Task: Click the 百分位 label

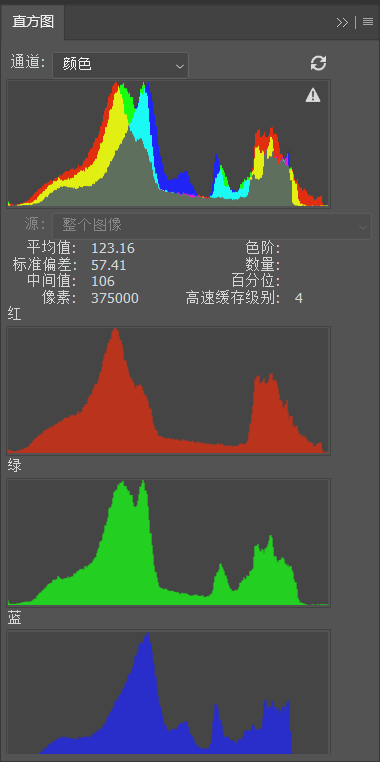Action: (x=256, y=281)
